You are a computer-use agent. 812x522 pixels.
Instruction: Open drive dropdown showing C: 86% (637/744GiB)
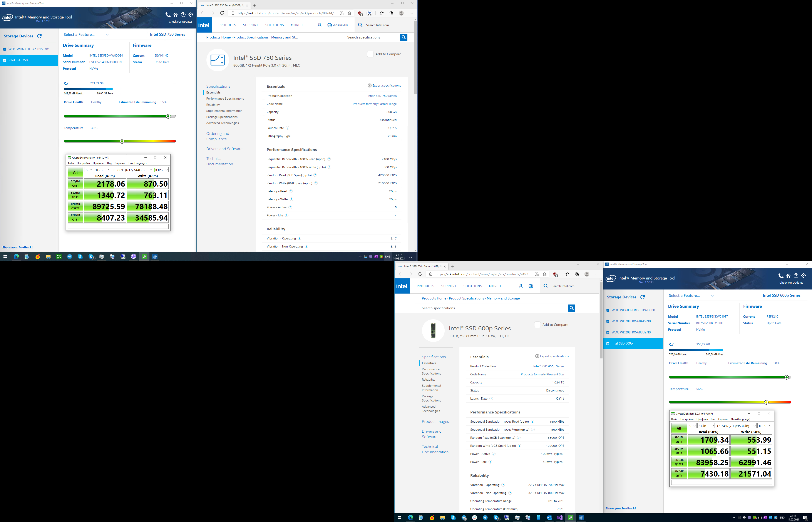132,170
